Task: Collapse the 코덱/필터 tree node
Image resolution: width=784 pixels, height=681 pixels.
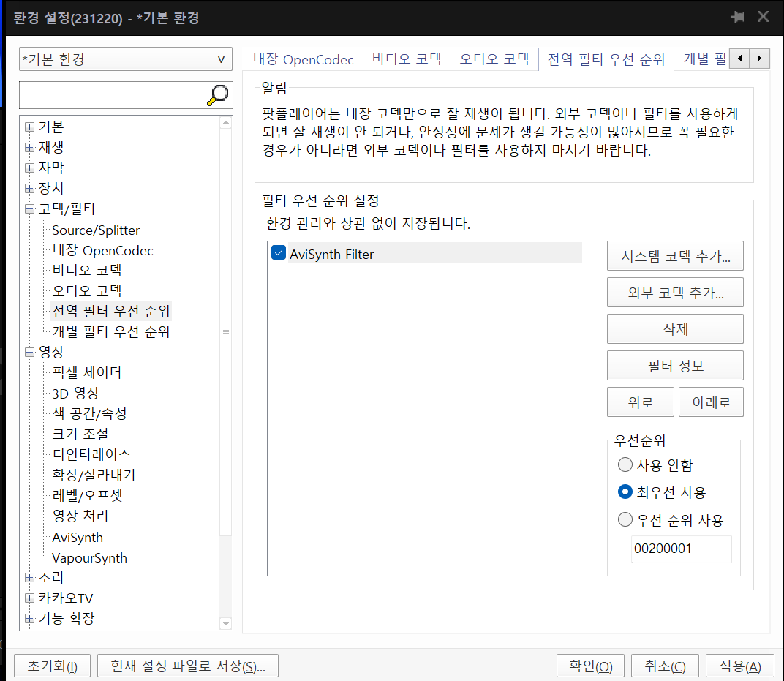Action: click(30, 209)
